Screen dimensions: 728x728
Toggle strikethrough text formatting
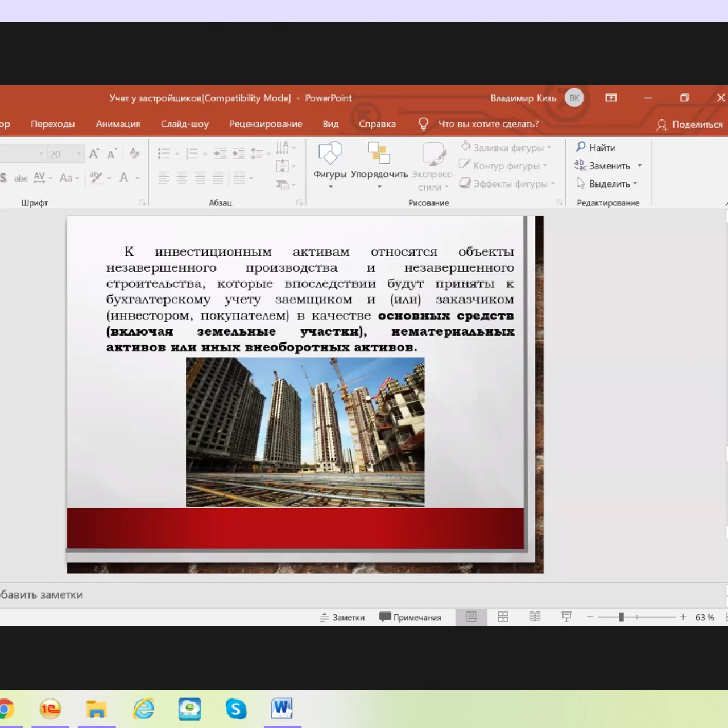pyautogui.click(x=21, y=178)
